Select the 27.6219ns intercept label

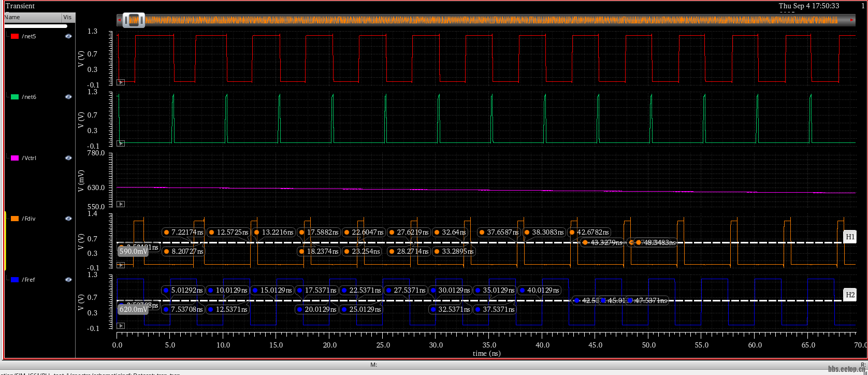coord(409,232)
